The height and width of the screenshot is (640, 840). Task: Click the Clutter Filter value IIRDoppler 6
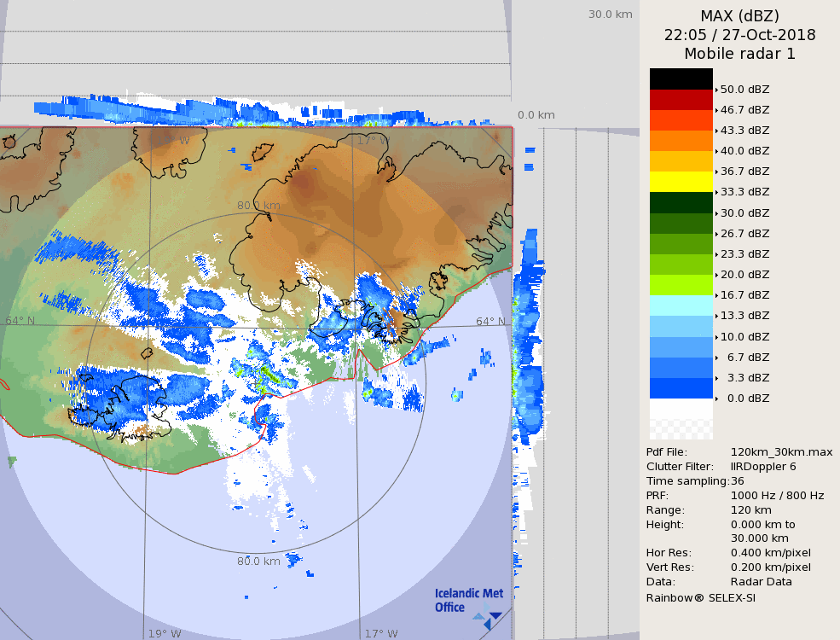763,467
